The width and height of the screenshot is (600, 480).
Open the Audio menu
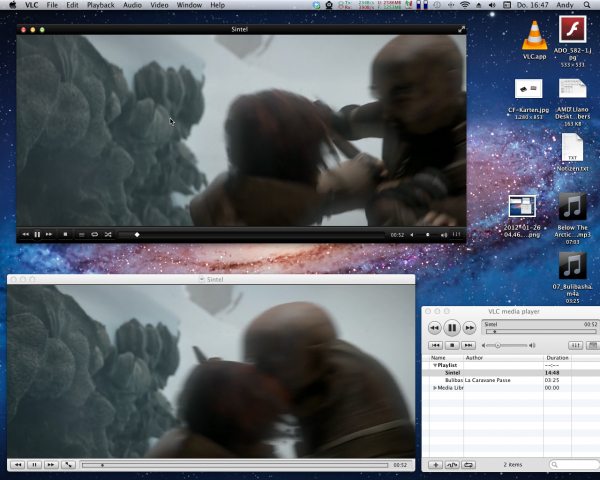coord(132,5)
